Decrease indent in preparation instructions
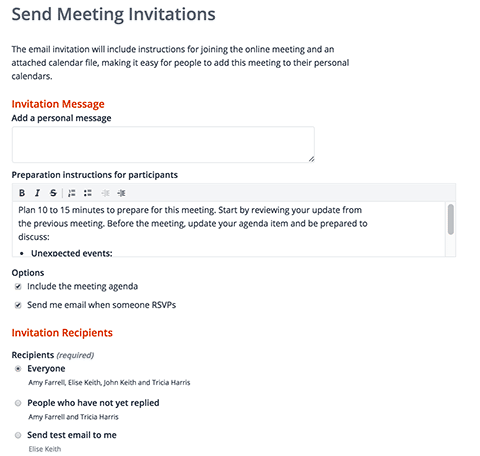 tap(106, 193)
